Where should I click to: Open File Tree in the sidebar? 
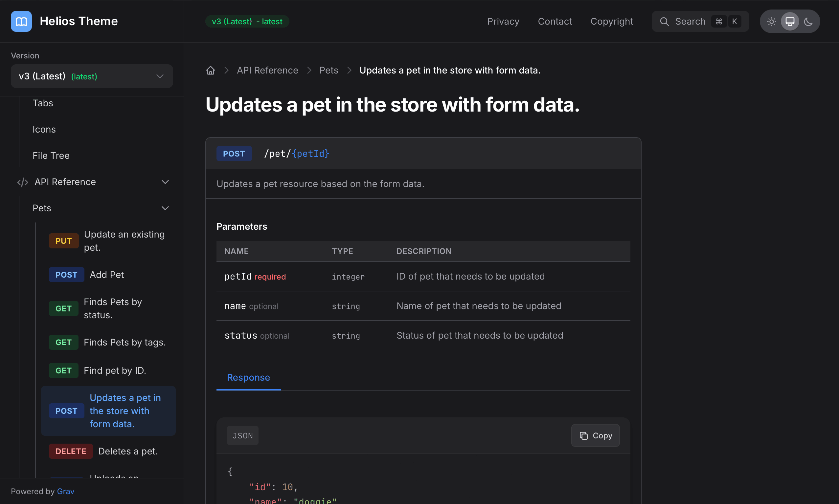coord(51,156)
